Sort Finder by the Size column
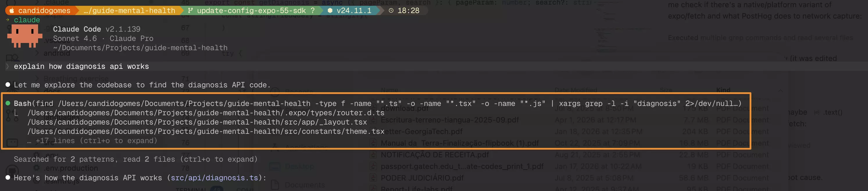The image size is (868, 191). pos(666,90)
